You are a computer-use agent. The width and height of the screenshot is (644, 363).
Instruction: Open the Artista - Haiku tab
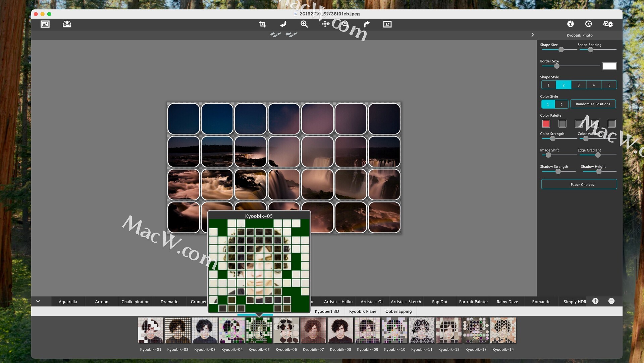(x=338, y=302)
